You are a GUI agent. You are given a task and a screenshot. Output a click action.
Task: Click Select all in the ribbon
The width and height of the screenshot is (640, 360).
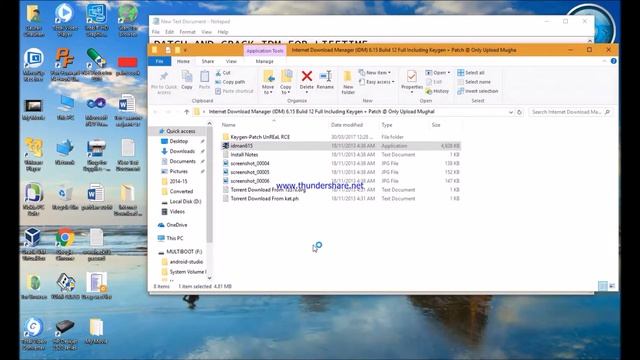[x=471, y=73]
